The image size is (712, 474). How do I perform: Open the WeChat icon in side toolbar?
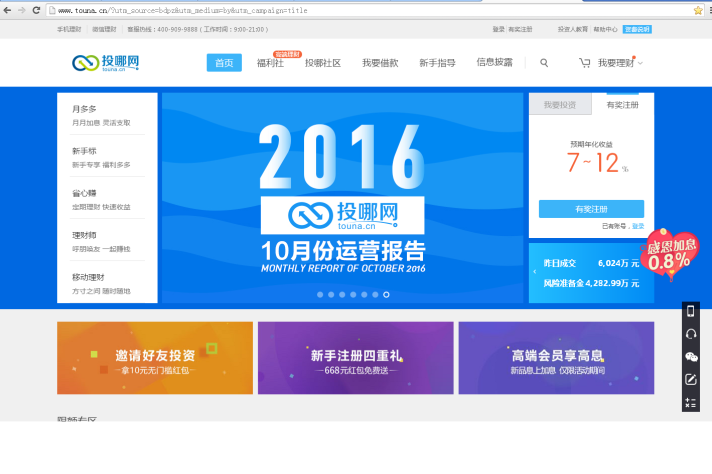click(691, 357)
